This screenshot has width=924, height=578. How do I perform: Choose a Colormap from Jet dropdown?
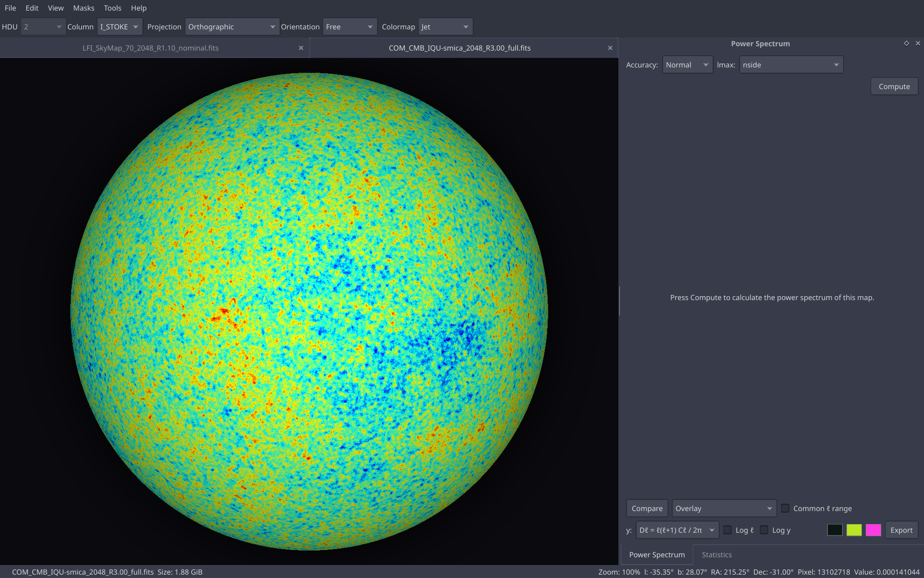click(x=445, y=27)
